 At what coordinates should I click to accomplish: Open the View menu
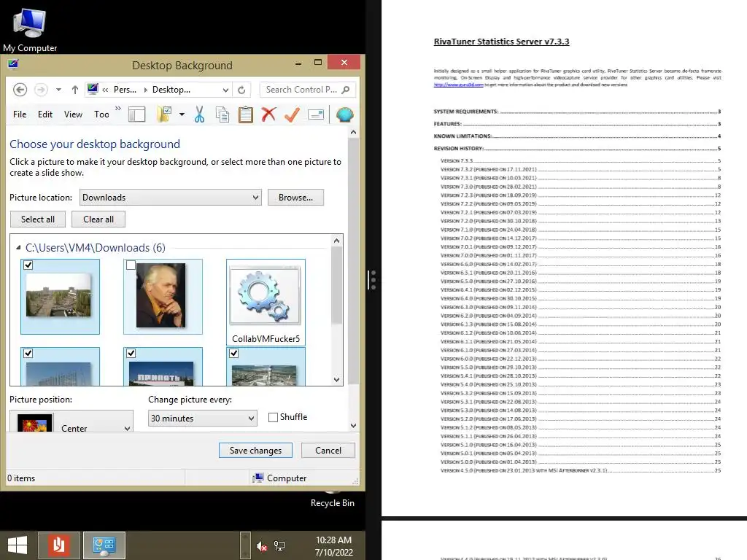click(x=74, y=114)
